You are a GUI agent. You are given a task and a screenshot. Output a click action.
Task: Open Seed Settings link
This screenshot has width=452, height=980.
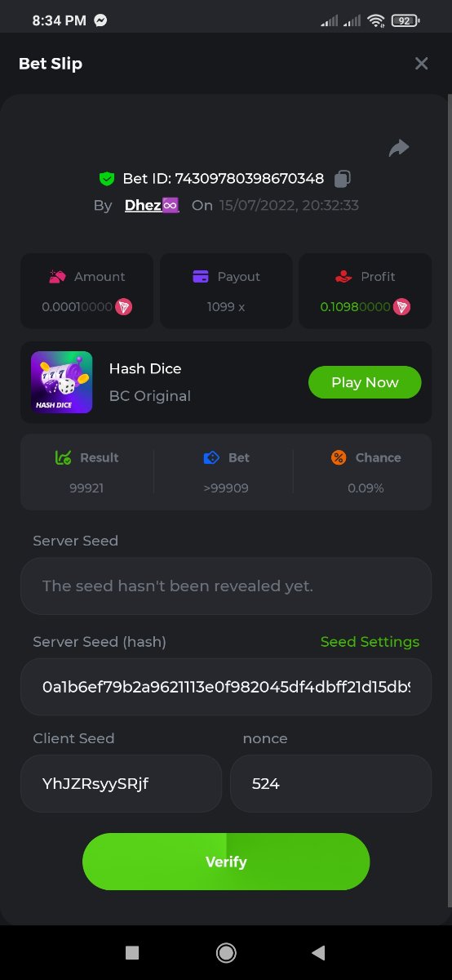370,642
